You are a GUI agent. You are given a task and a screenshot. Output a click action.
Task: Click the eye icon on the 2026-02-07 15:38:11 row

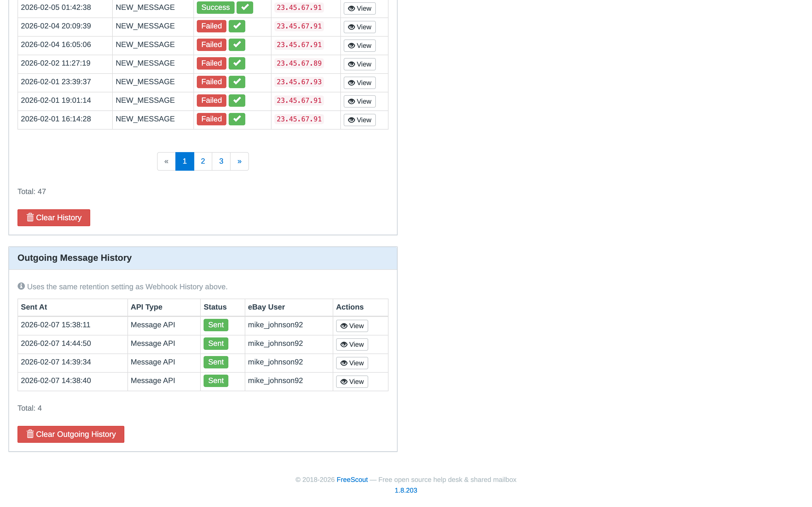(344, 326)
